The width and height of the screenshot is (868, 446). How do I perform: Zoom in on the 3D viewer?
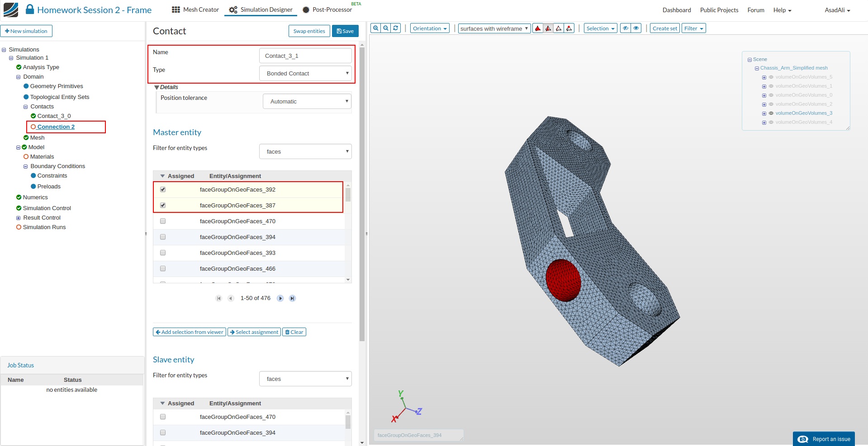coord(375,28)
